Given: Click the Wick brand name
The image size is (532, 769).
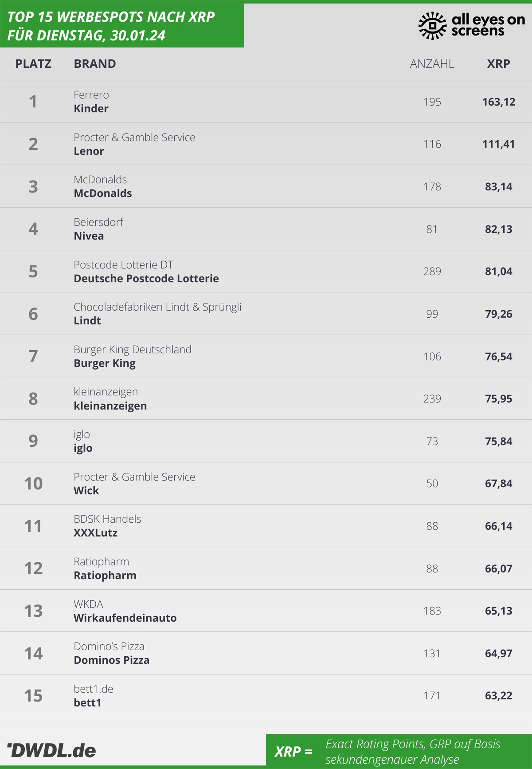Looking at the screenshot, I should click(x=86, y=491).
